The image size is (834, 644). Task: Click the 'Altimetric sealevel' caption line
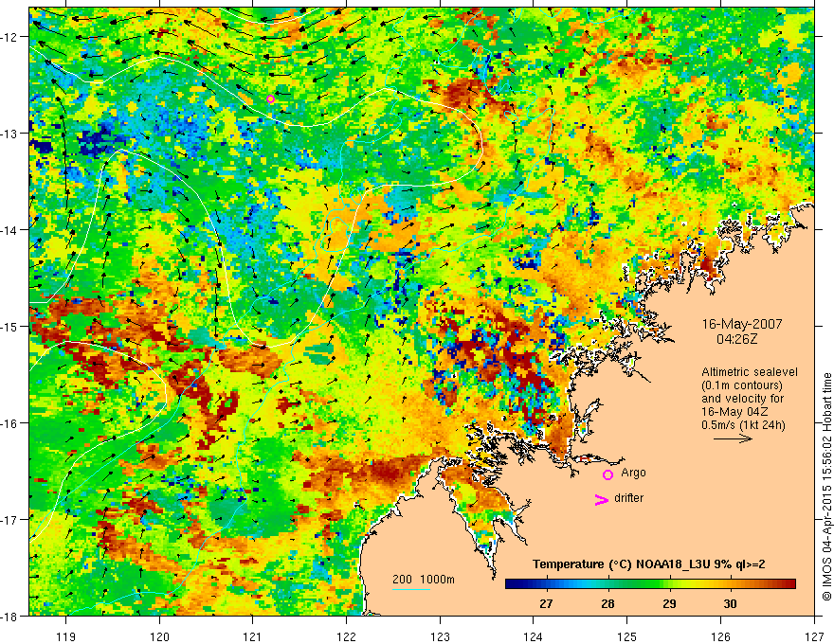750,372
